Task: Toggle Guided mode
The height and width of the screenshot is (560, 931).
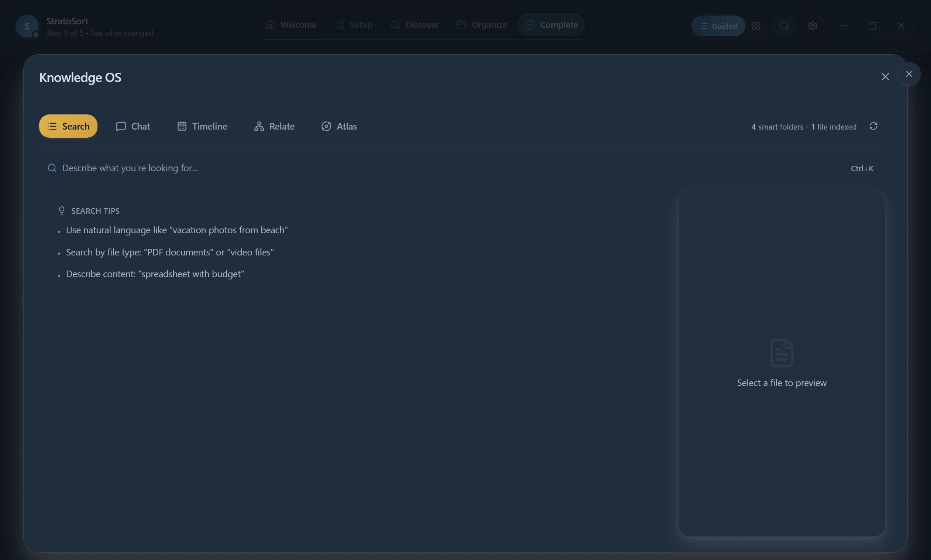Action: click(x=718, y=26)
